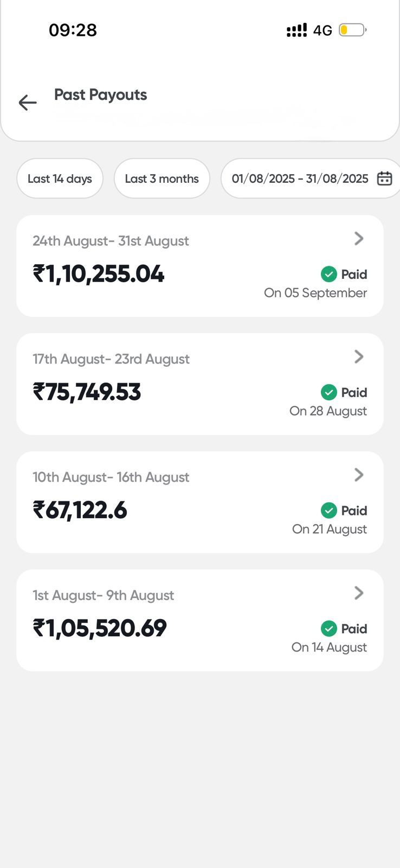Expand 17th August- 23rd August payout chevron
400x868 pixels.
click(x=359, y=356)
